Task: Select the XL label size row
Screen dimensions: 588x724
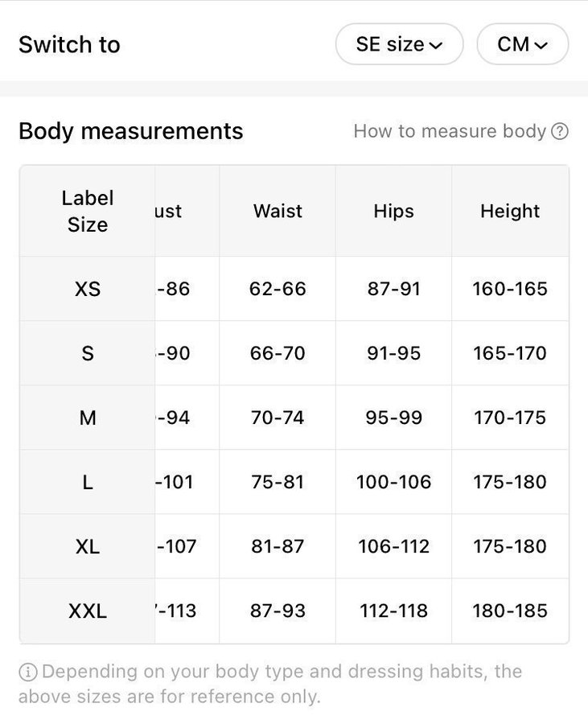Action: [88, 546]
